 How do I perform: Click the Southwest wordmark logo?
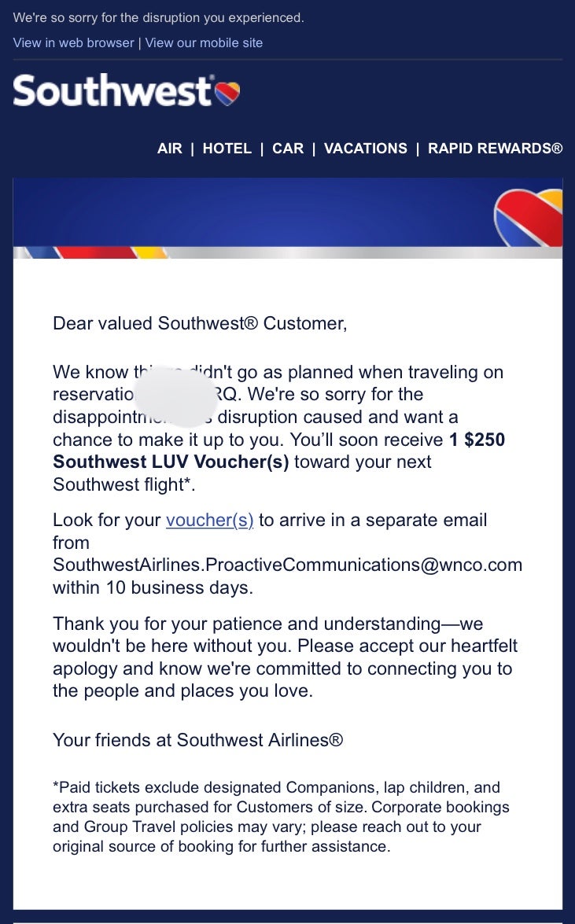click(112, 91)
